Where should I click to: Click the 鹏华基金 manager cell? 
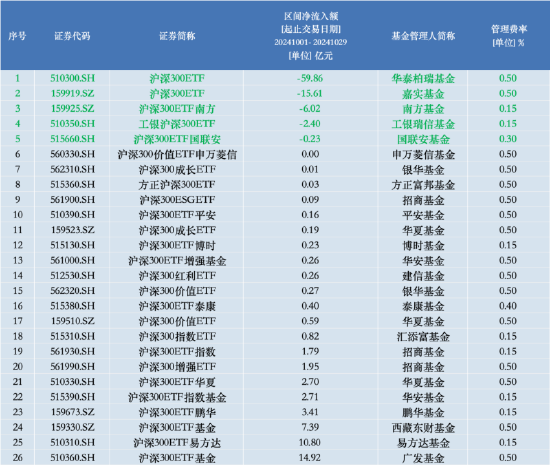(423, 412)
